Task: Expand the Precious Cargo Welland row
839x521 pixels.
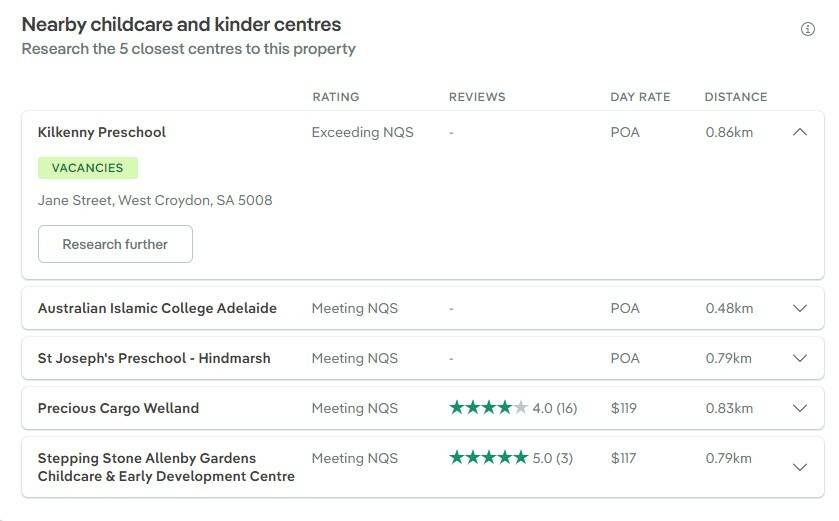Action: coord(799,408)
